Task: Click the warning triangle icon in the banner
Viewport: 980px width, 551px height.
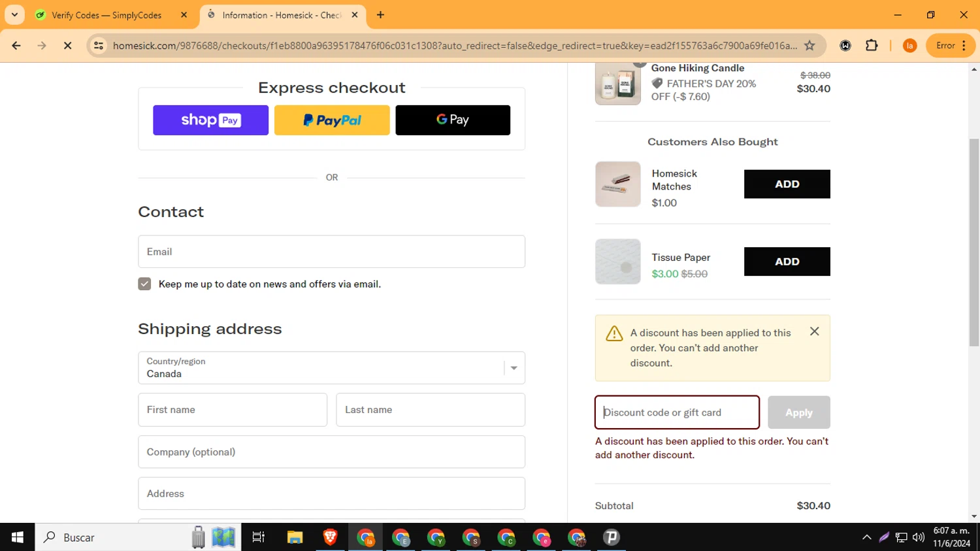Action: click(614, 333)
